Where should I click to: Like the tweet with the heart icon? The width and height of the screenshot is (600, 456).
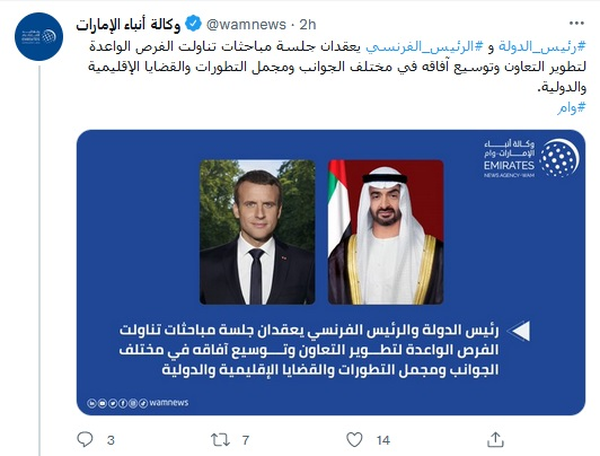(x=353, y=438)
